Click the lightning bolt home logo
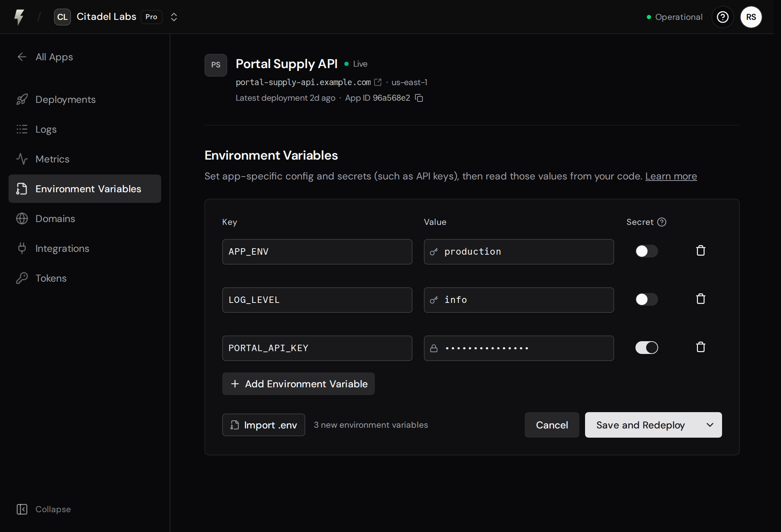781x532 pixels. click(x=19, y=17)
